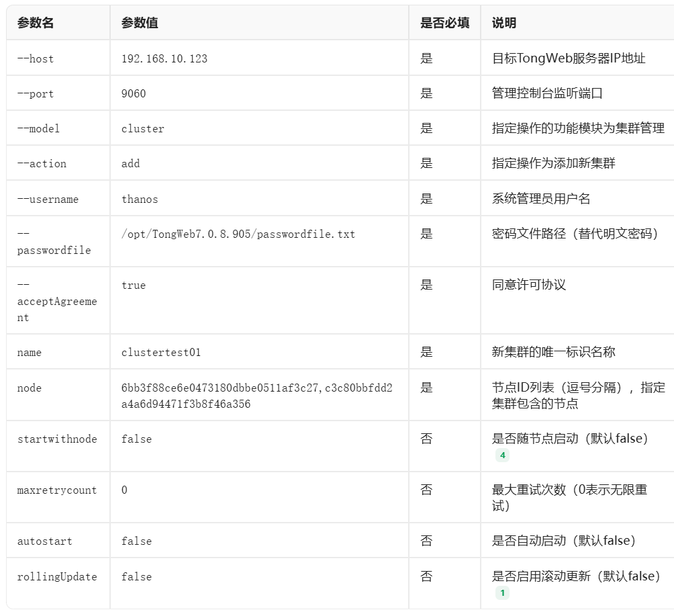Click the name parameter cell
This screenshot has width=674, height=616.
tap(30, 352)
